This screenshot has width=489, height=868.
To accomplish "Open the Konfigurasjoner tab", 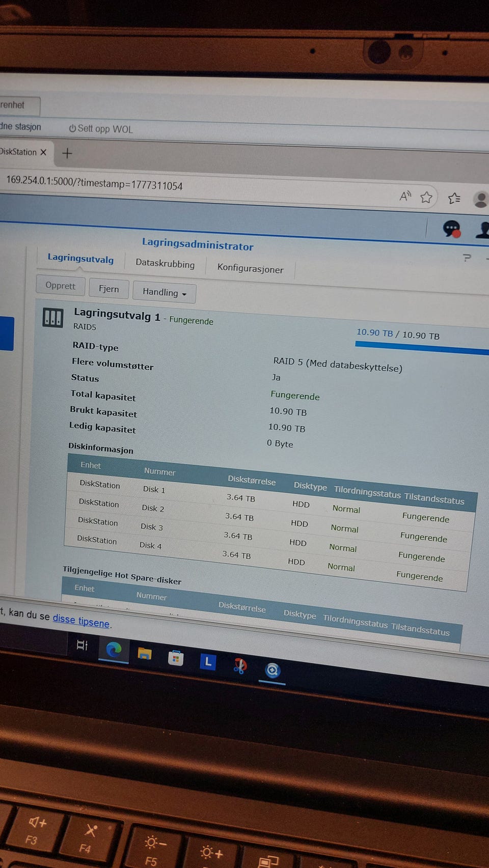I will [x=250, y=268].
